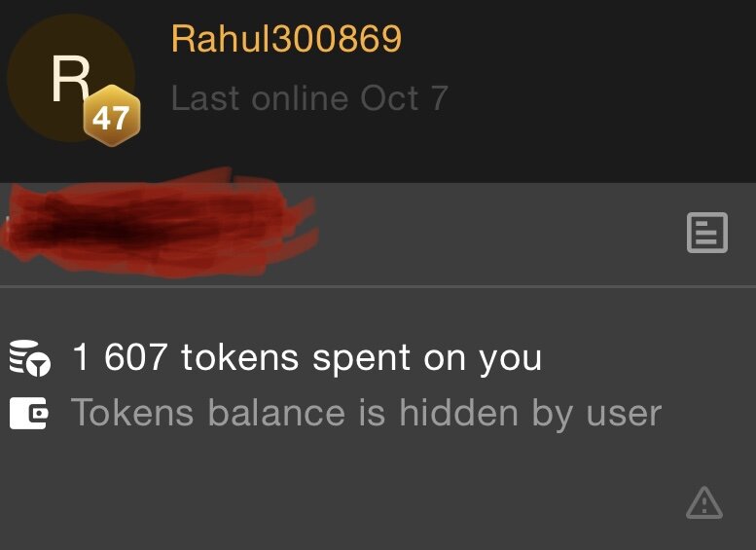Open the user notes icon
Screen dimensions: 756x550
point(706,233)
